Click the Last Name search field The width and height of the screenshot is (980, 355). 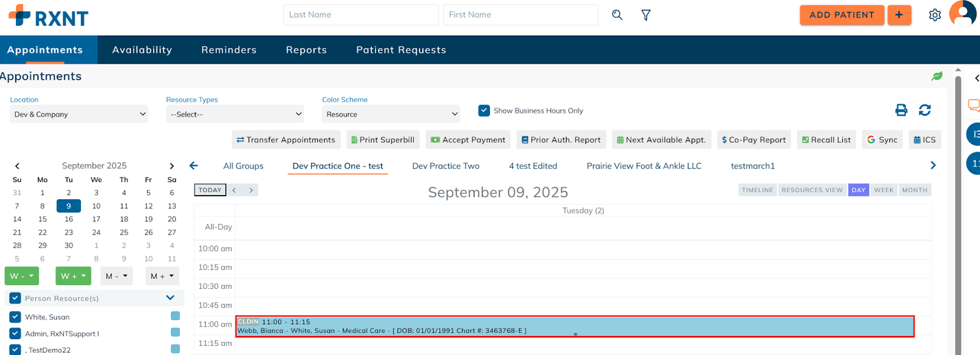(x=360, y=15)
